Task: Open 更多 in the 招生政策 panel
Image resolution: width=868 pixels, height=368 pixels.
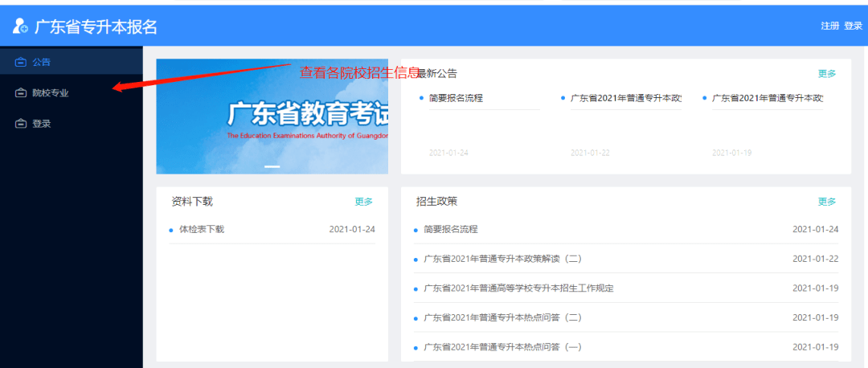Action: tap(827, 202)
